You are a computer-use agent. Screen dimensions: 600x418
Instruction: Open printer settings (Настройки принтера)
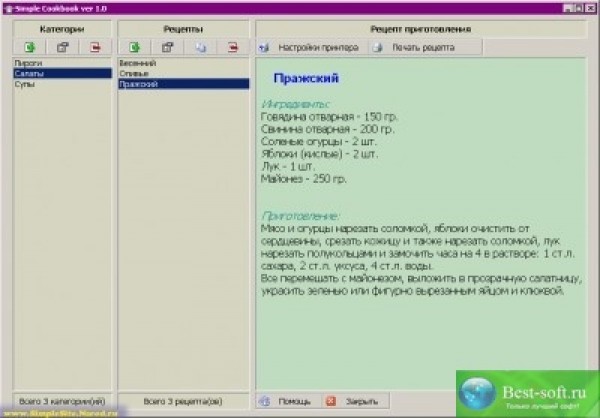point(311,47)
